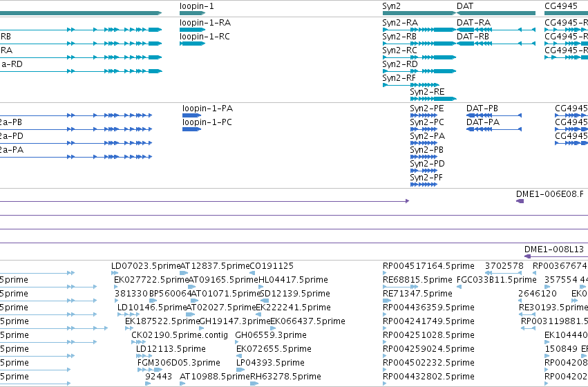Click the DME1-008L13 clone label
588x387 pixels.
tap(554, 249)
